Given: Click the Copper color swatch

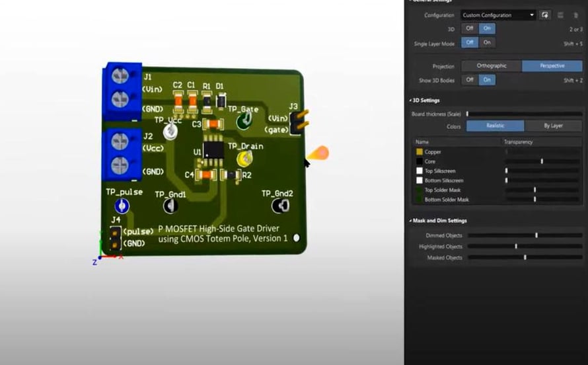Looking at the screenshot, I should click(x=420, y=152).
